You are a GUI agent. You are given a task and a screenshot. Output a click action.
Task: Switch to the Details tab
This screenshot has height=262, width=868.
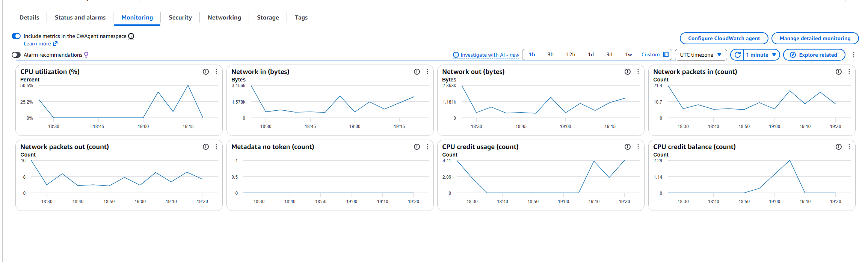pos(29,17)
